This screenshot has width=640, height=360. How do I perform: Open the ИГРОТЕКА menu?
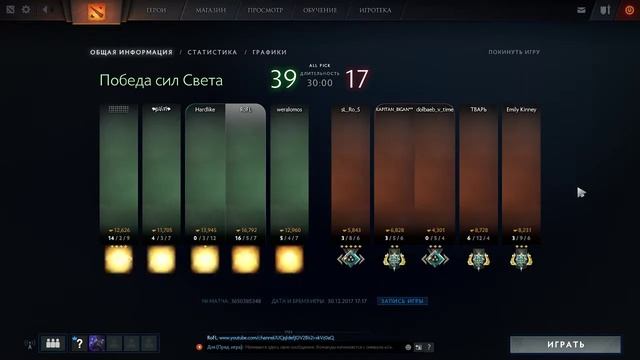point(375,10)
